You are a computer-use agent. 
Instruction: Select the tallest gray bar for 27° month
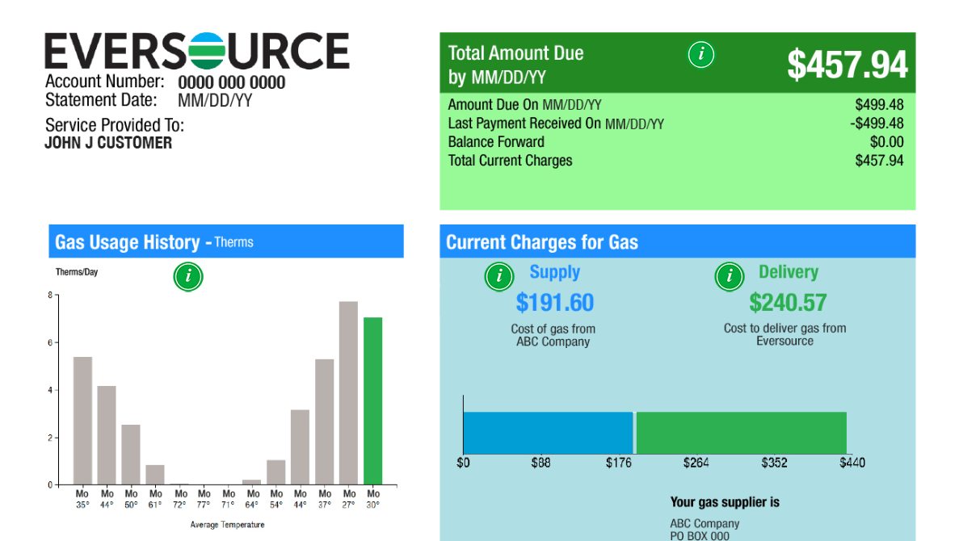click(x=348, y=393)
